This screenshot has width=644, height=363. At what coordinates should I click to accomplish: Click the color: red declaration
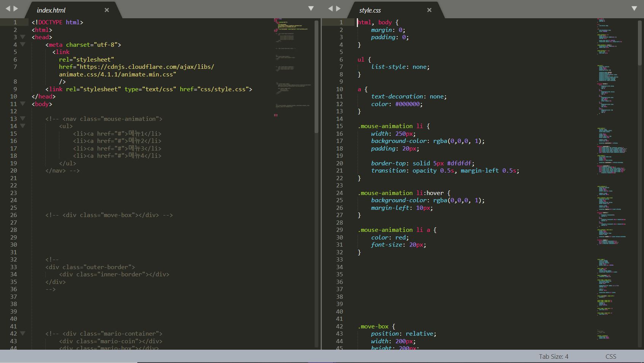(390, 237)
